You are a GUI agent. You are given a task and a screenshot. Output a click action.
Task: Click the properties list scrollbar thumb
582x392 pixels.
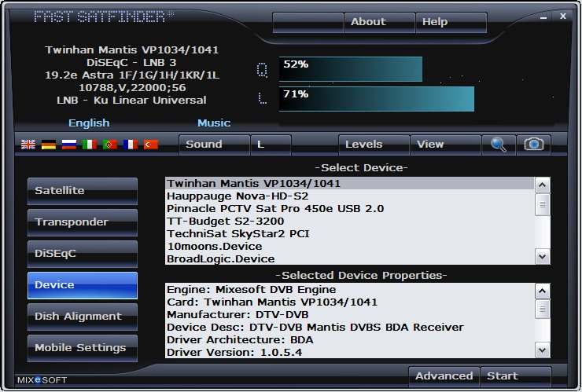[x=543, y=309]
